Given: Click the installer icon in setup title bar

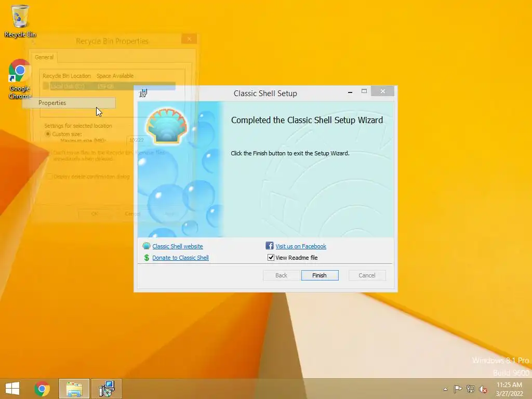Looking at the screenshot, I should (143, 93).
